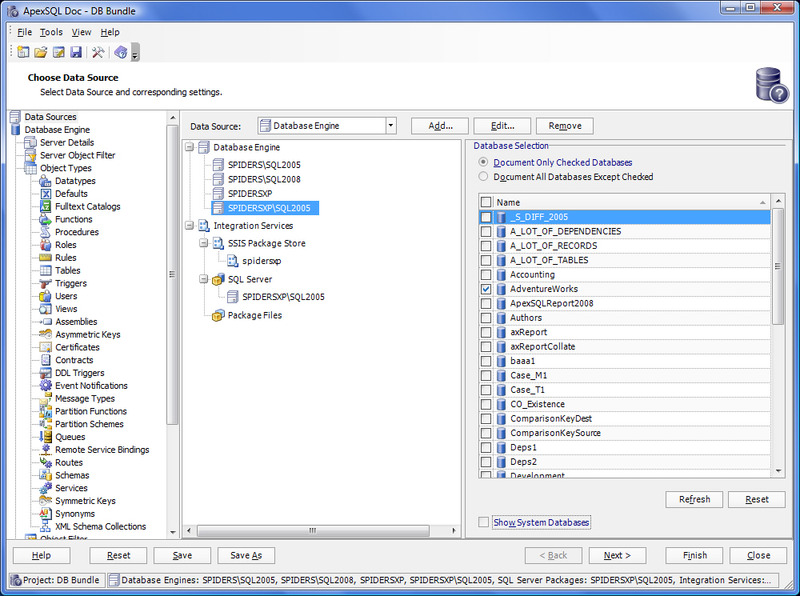Viewport: 800px width, 596px height.
Task: Select the Triggers icon in the tree
Action: 45,283
